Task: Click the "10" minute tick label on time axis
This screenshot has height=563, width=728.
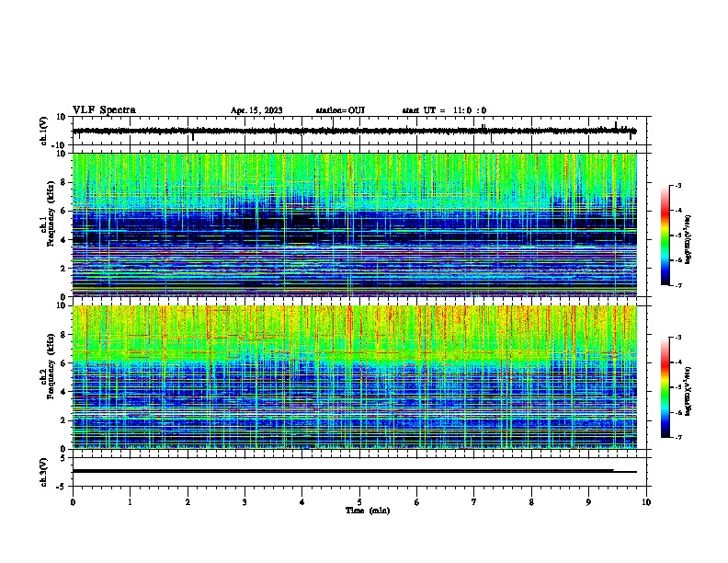Action: 646,502
